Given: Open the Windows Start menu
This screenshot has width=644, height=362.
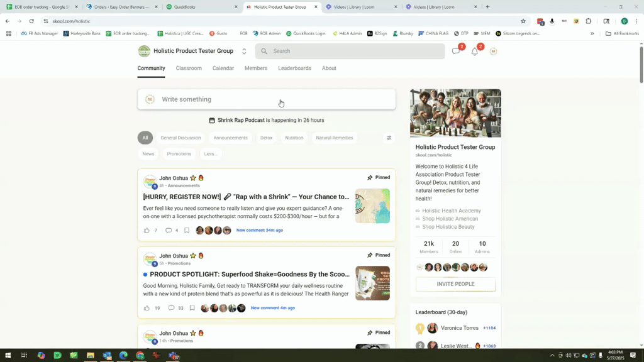Looking at the screenshot, I should [x=8, y=356].
